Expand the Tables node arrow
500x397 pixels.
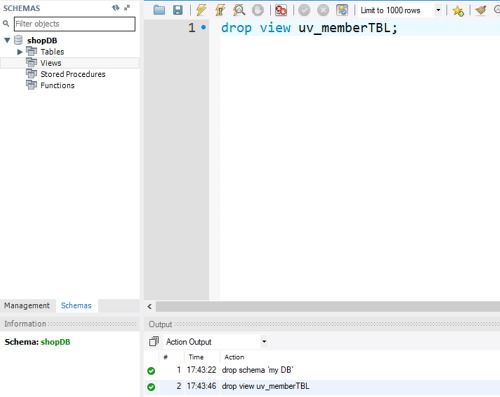point(20,52)
